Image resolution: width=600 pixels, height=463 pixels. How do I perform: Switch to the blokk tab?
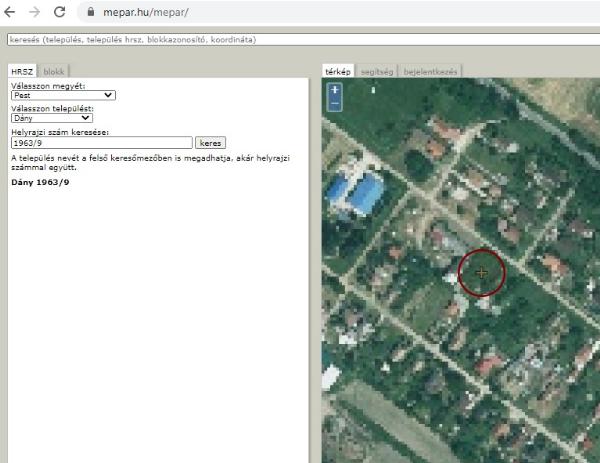(54, 72)
